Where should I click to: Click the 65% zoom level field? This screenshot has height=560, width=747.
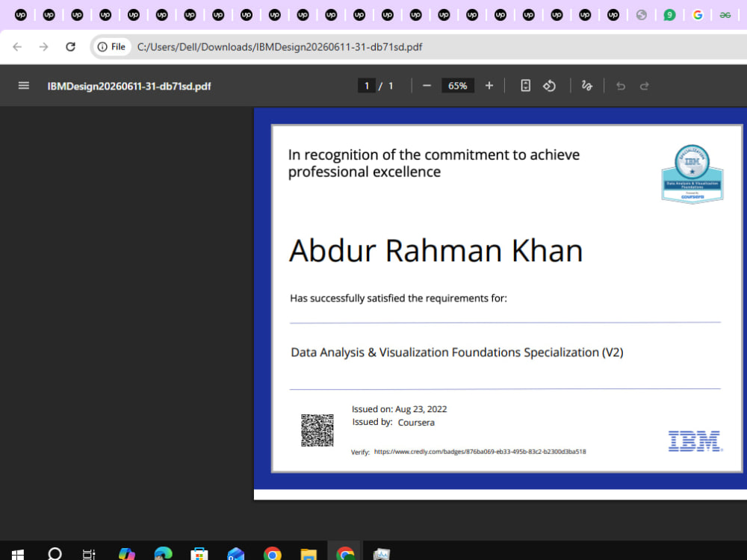(x=457, y=86)
